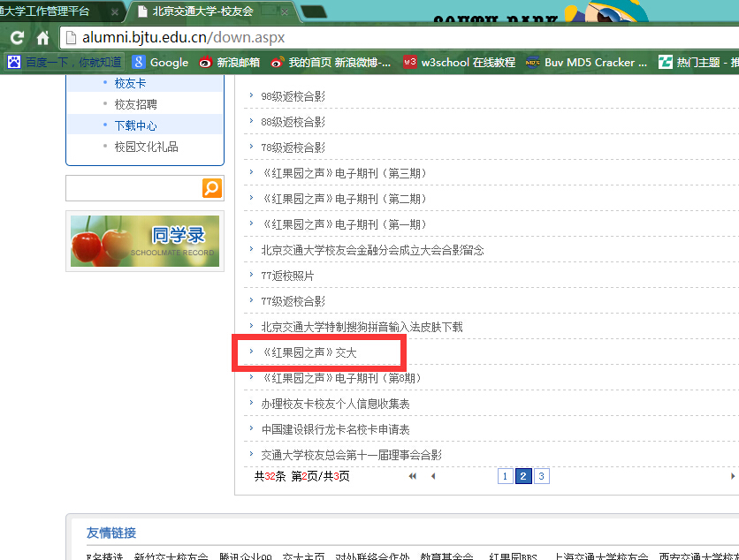Open the 新浪邮箱 bookmark
The height and width of the screenshot is (560, 739).
(x=230, y=62)
